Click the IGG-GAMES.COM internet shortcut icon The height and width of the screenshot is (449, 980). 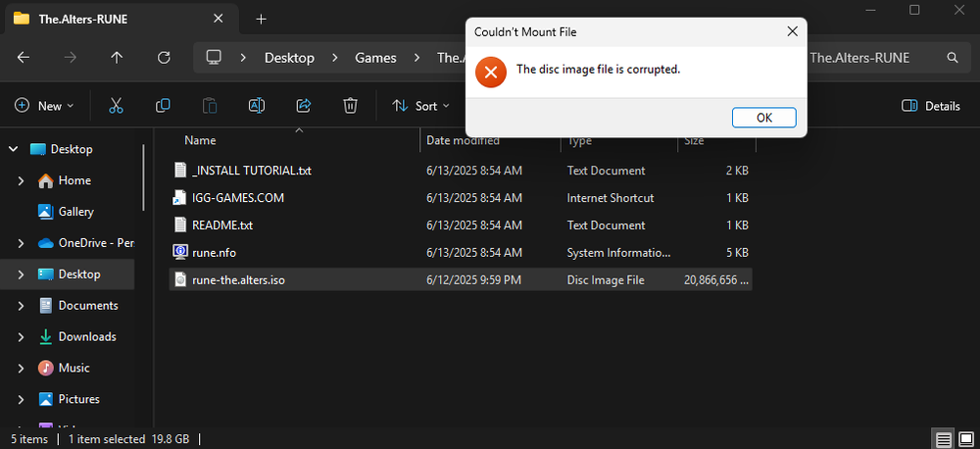click(x=180, y=198)
